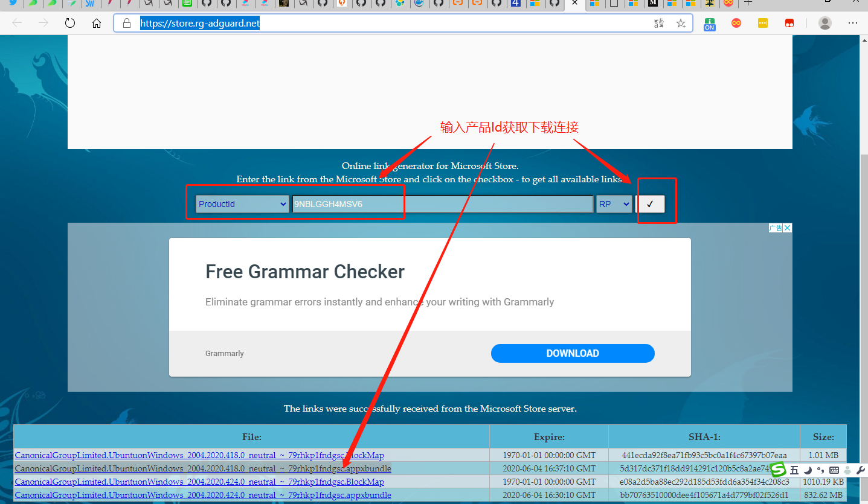Reload the page with Refresh icon
868x504 pixels.
(70, 23)
